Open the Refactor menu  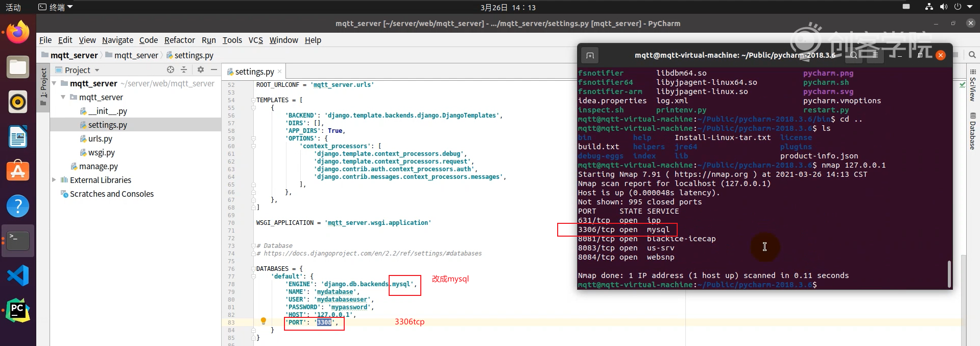pos(179,40)
